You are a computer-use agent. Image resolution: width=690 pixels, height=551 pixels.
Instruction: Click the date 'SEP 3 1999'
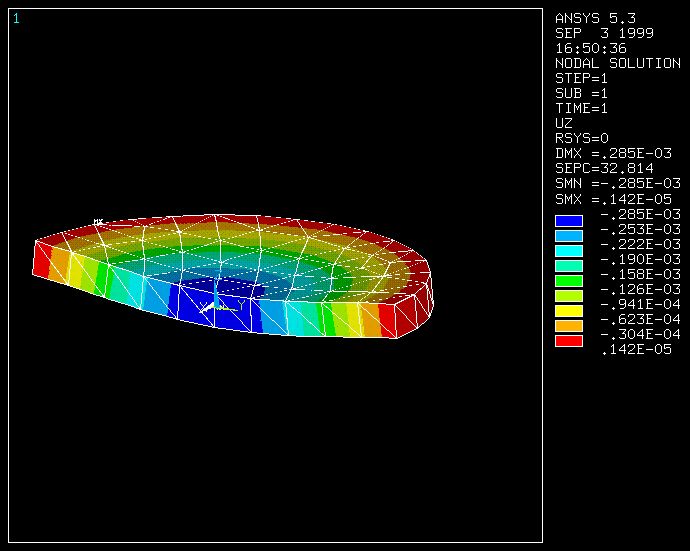coord(604,33)
